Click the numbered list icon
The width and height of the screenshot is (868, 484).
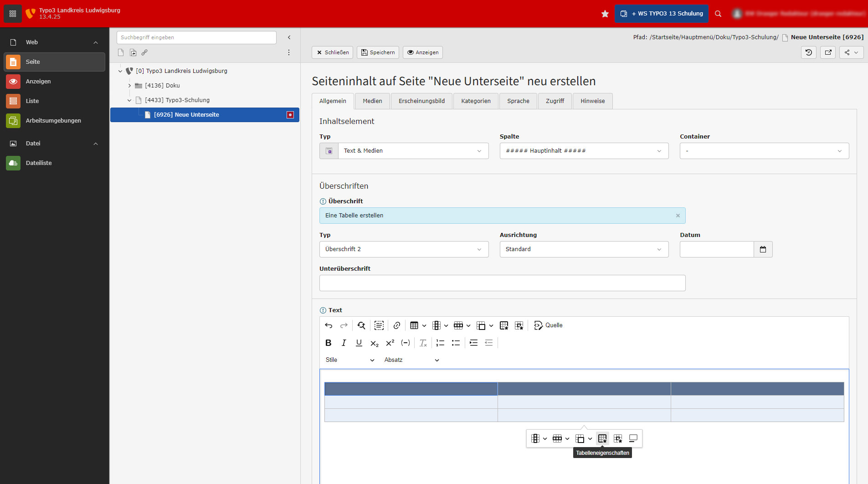pos(440,343)
